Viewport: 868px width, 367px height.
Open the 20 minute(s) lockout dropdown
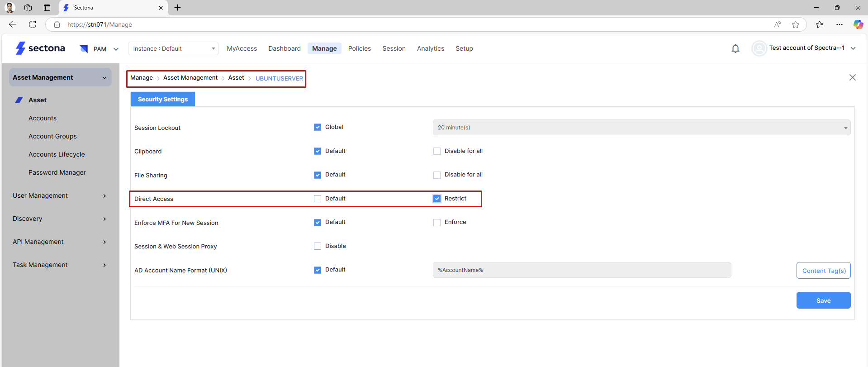pyautogui.click(x=641, y=128)
